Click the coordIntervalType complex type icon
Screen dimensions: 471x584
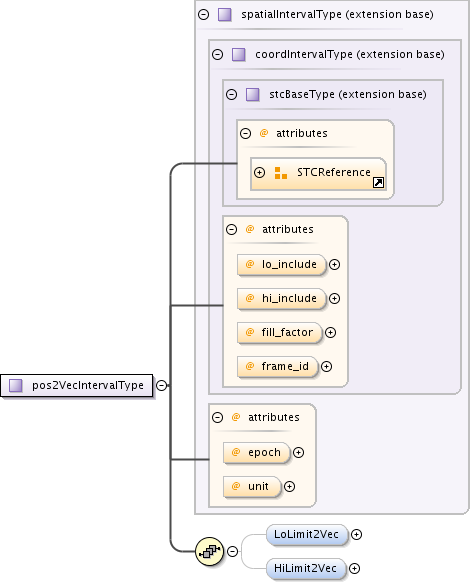point(239,54)
